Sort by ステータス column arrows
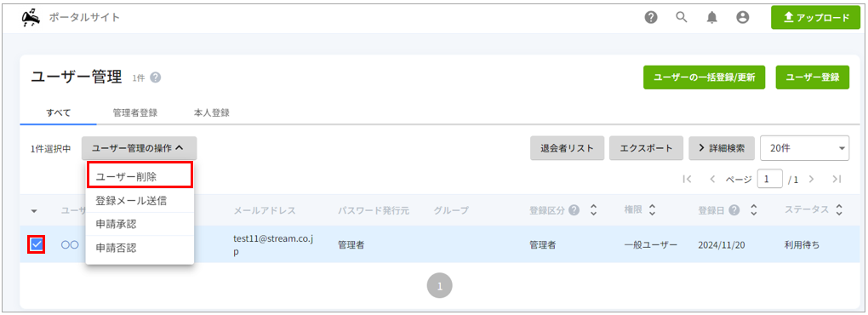This screenshot has width=868, height=315. click(x=839, y=210)
